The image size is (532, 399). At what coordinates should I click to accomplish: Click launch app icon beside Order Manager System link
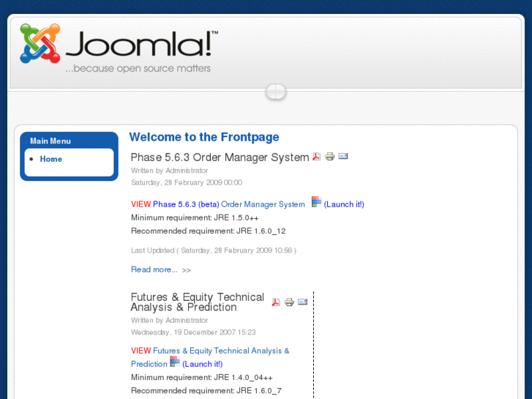(316, 202)
